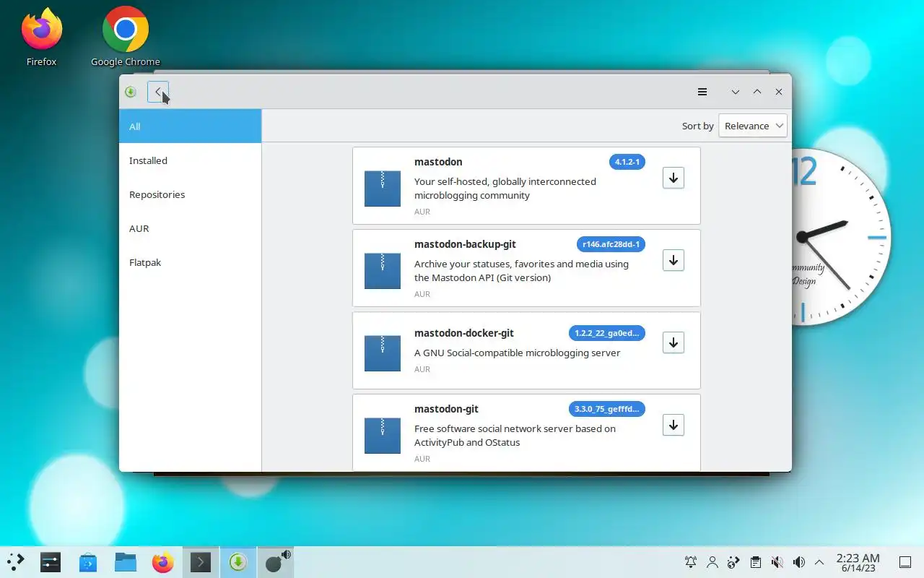Click the Show Desktop button in the taskbar corner

pos(905,562)
